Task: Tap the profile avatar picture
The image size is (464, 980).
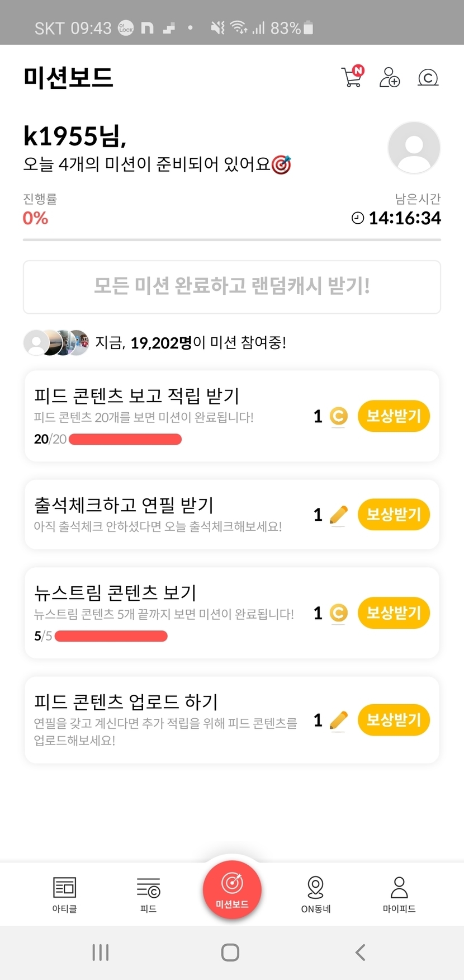Action: (x=414, y=148)
